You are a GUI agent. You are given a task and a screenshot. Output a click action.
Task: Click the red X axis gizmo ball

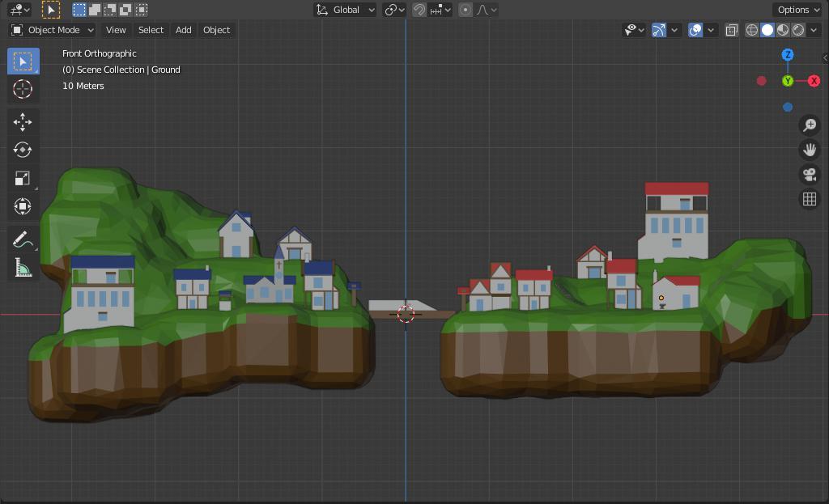pos(814,81)
